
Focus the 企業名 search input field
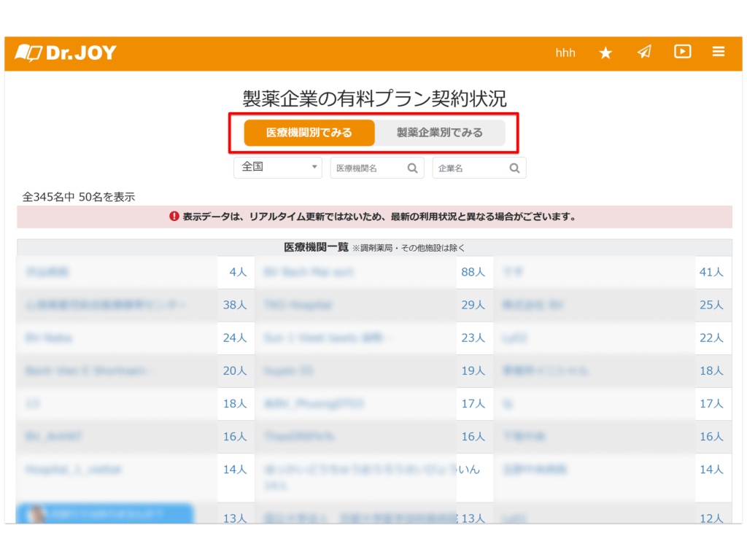(469, 168)
